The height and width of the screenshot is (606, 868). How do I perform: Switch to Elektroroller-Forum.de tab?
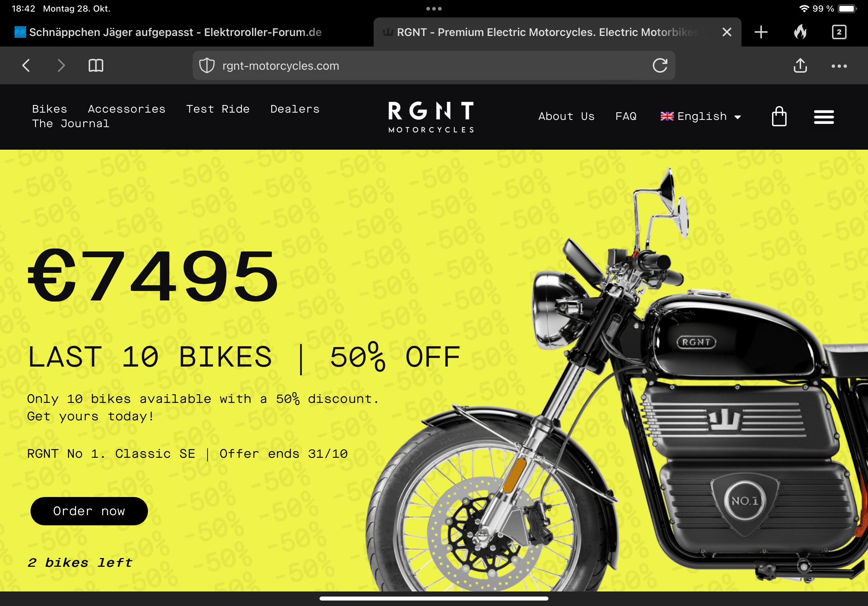click(x=168, y=32)
